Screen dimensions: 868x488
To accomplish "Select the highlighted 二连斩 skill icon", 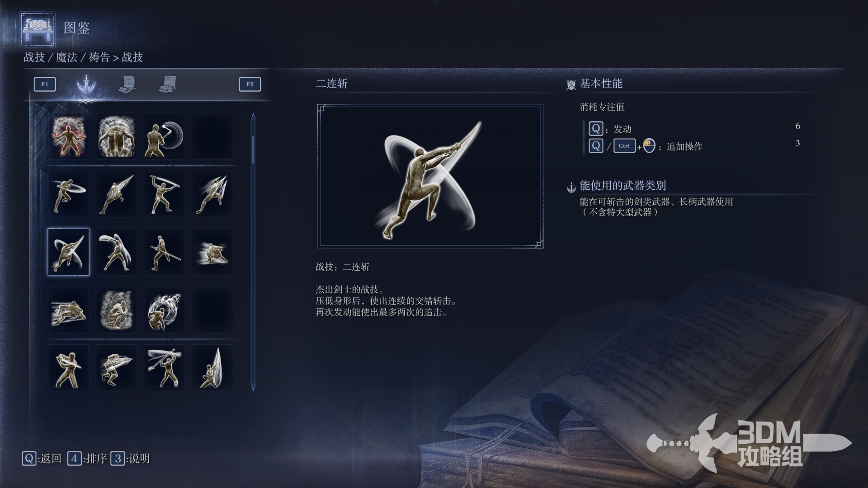I will click(x=69, y=252).
